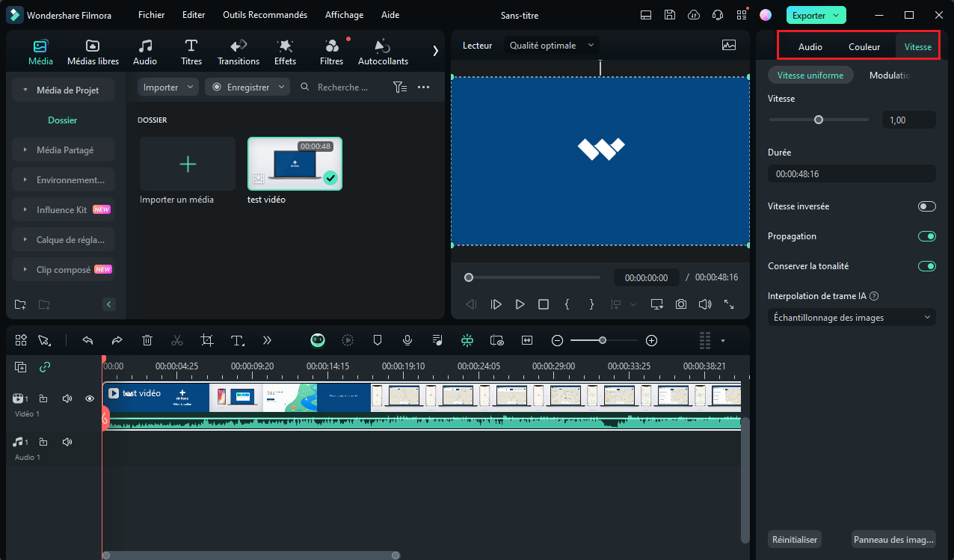Click the zoom out minus on timeline
This screenshot has width=954, height=560.
click(x=557, y=340)
